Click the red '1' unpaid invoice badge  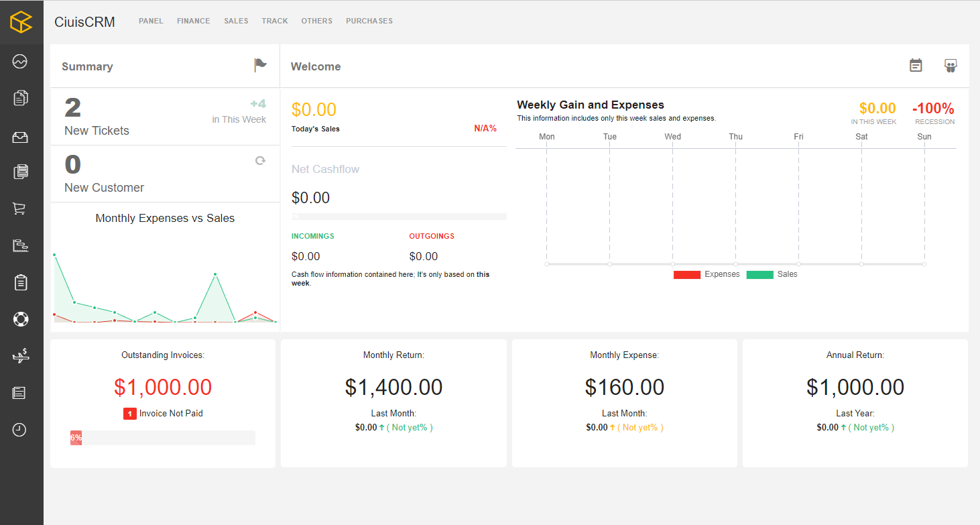click(130, 414)
